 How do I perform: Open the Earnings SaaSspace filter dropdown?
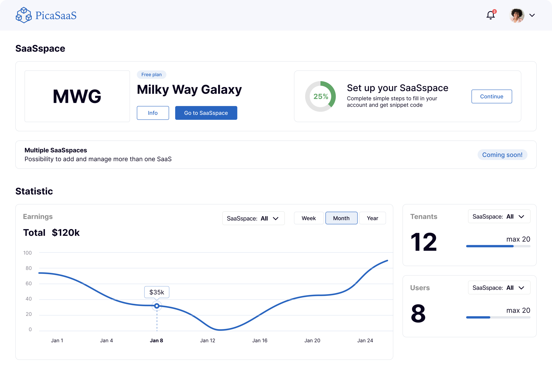click(x=253, y=218)
